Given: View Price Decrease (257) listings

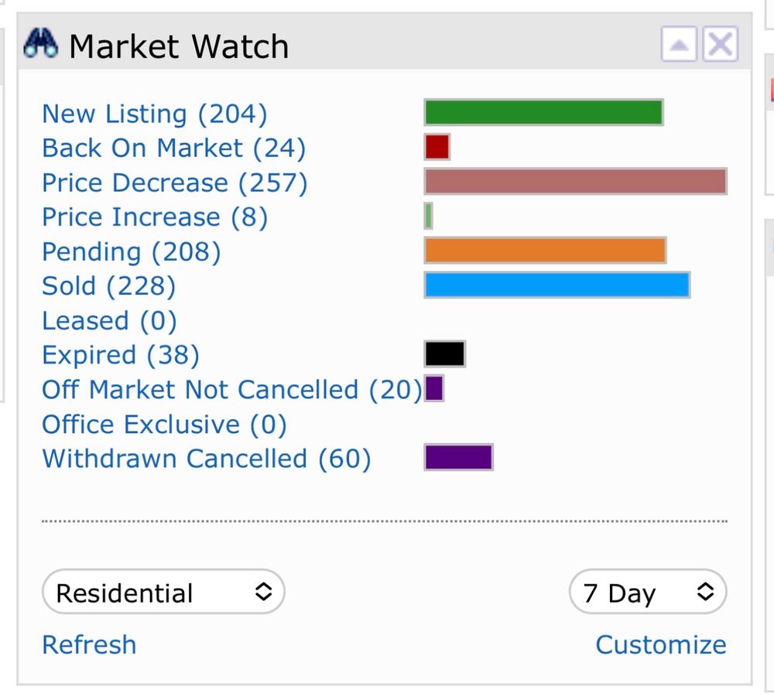Looking at the screenshot, I should [x=175, y=183].
